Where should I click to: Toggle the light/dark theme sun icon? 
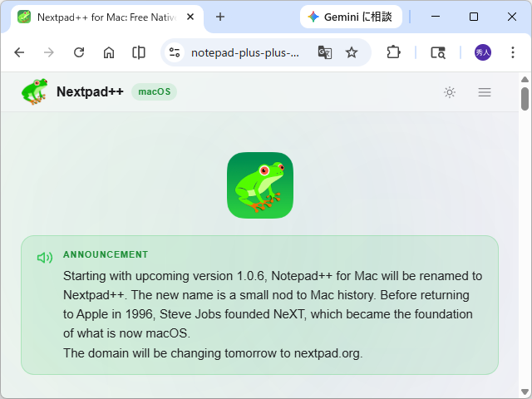450,92
